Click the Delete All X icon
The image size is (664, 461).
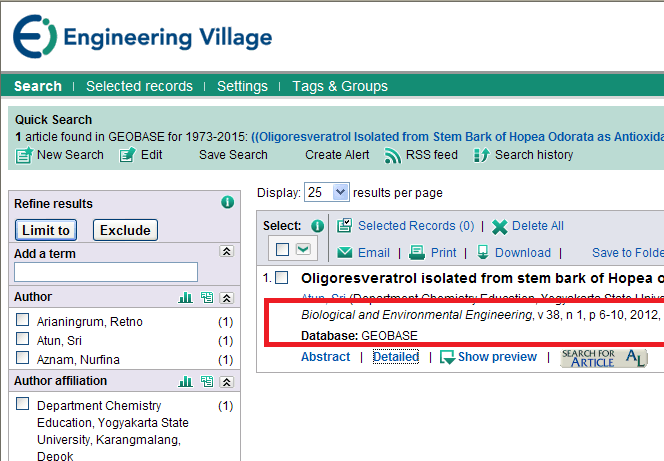pos(499,227)
